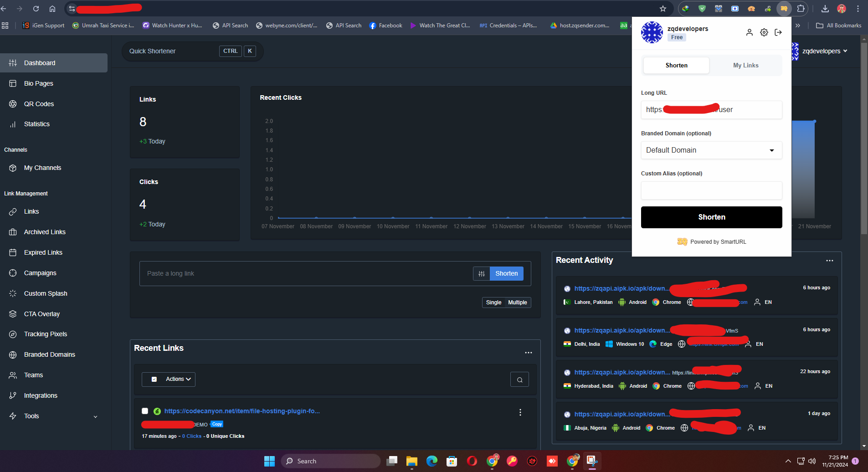The height and width of the screenshot is (472, 868).
Task: Toggle select-all checkbox in Actions bar
Action: coord(154,379)
